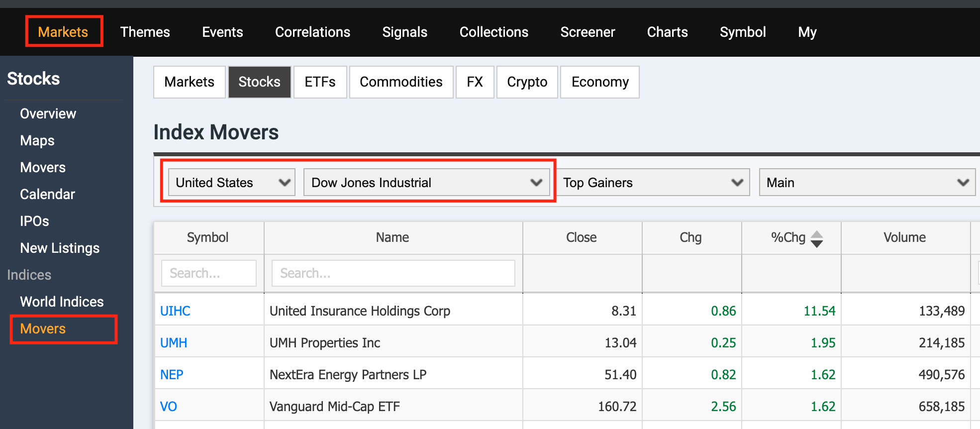Open the NEP symbol link
Viewport: 980px width, 429px height.
click(x=172, y=375)
